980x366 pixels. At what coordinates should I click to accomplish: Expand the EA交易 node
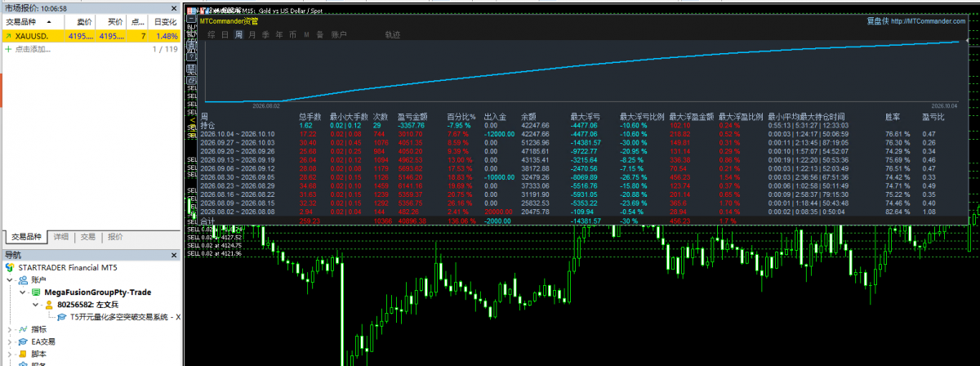[10, 341]
